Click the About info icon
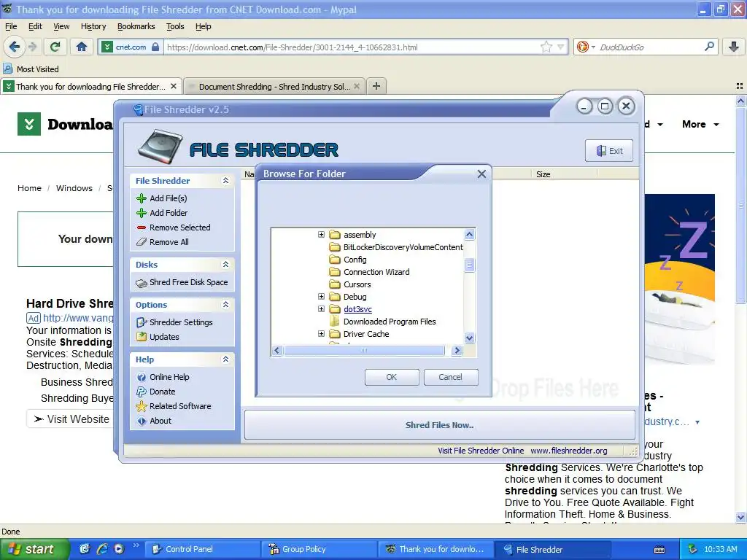Image resolution: width=747 pixels, height=560 pixels. [142, 421]
